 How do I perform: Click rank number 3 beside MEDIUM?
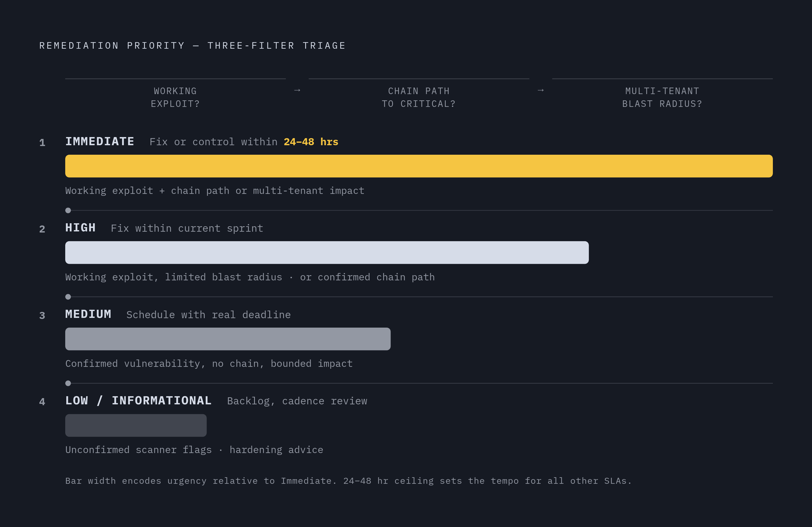click(42, 315)
